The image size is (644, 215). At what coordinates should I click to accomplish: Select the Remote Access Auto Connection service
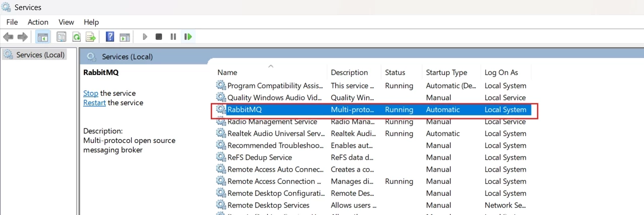(276, 169)
